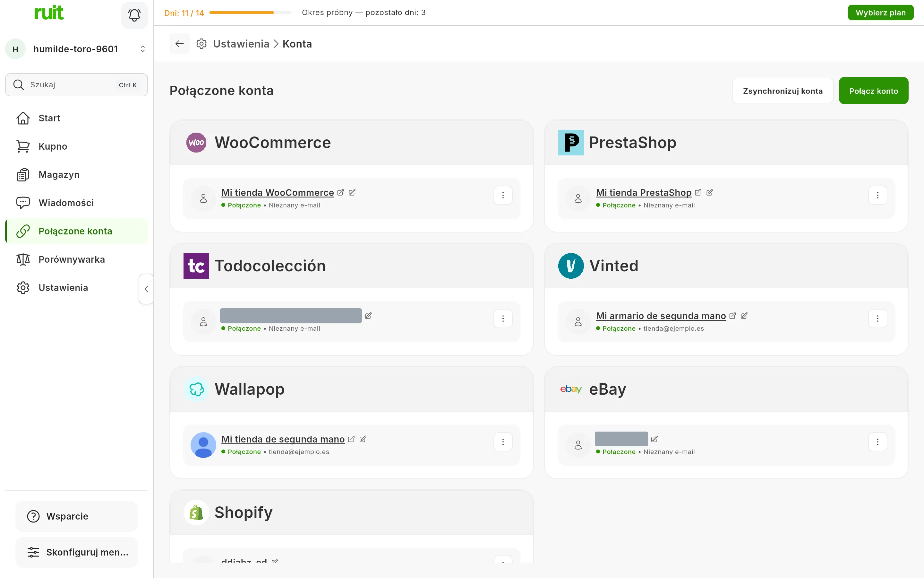Collapse the sidebar with the chevron handle
This screenshot has width=924, height=578.
click(146, 289)
